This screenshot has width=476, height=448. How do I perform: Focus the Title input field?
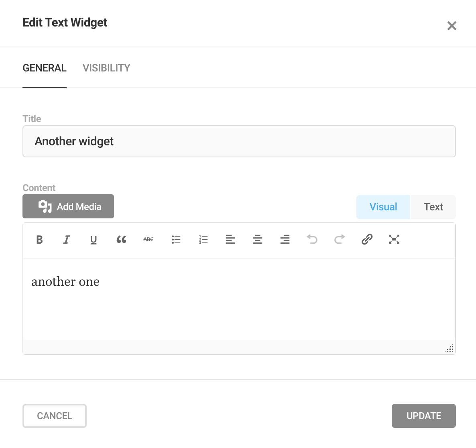(239, 141)
